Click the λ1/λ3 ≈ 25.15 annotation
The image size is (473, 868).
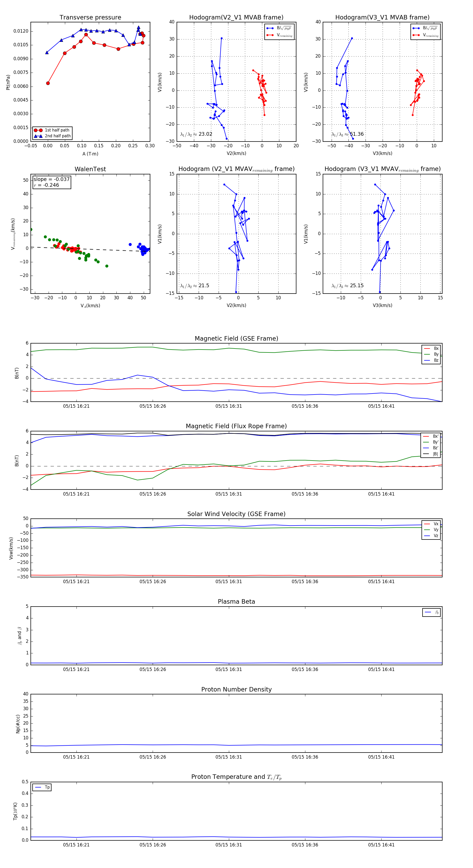[x=347, y=286]
